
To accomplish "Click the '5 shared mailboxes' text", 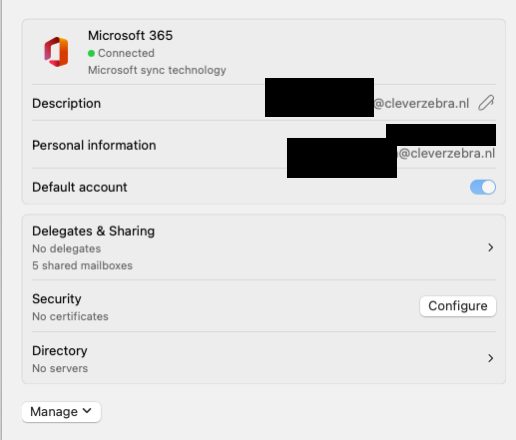I will coord(82,265).
